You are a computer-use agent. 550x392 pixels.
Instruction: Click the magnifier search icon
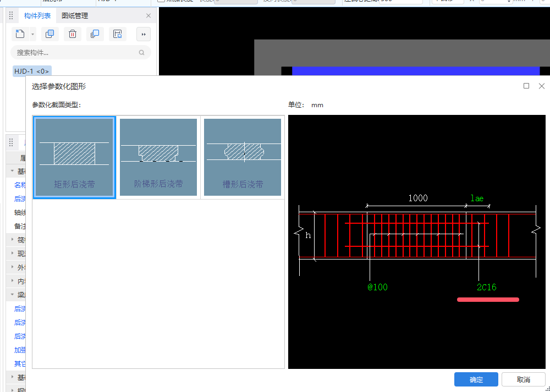coord(142,53)
